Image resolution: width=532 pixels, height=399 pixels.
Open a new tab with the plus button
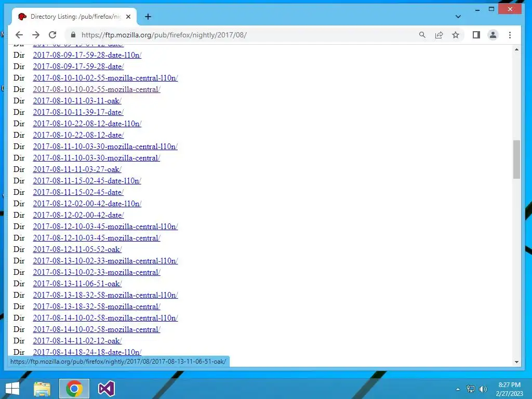pyautogui.click(x=148, y=17)
